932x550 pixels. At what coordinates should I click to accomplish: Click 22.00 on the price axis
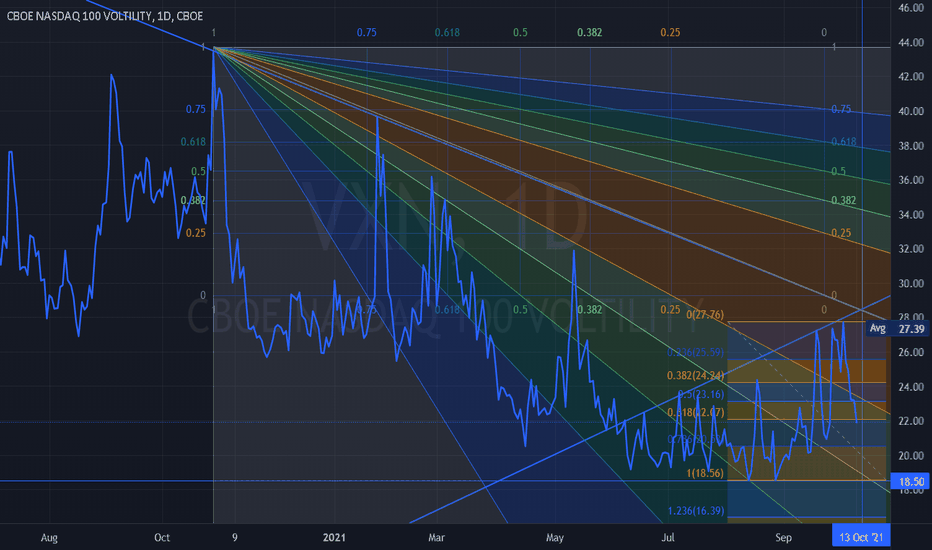[911, 422]
